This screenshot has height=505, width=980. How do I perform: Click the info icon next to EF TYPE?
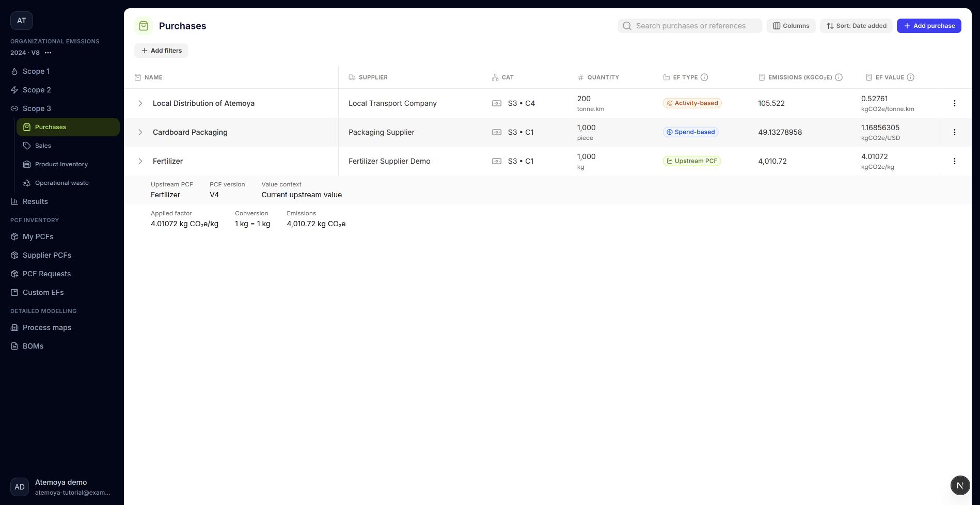click(704, 77)
